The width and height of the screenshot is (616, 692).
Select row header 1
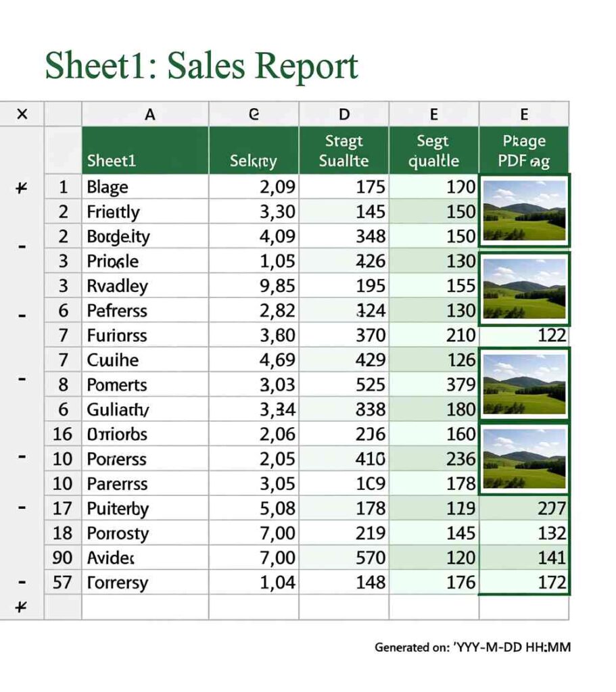(63, 187)
